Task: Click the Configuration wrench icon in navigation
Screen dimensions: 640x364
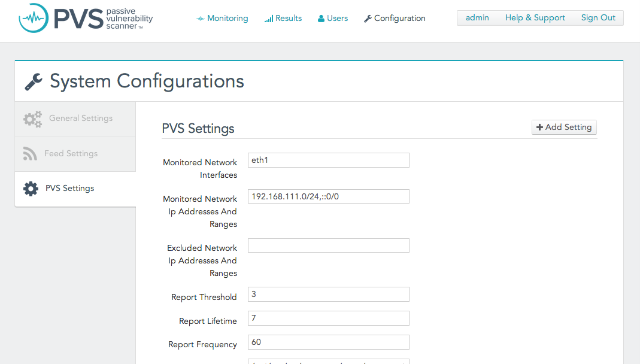Action: 368,19
